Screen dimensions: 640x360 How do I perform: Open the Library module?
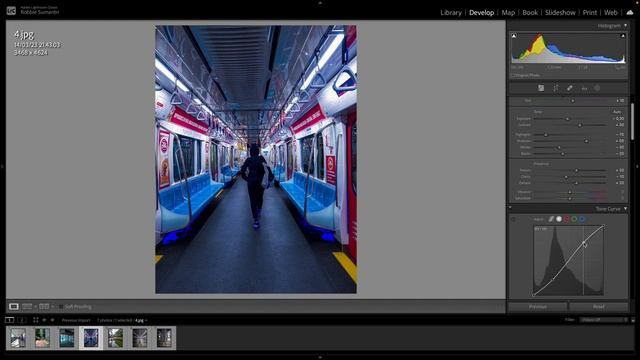coord(451,13)
